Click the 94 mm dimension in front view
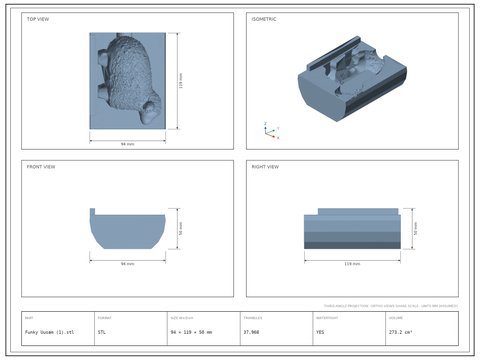 click(127, 264)
